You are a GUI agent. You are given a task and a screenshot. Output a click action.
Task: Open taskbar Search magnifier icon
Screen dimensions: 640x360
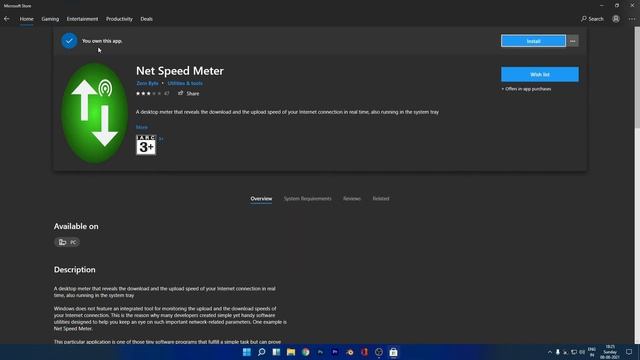click(261, 352)
